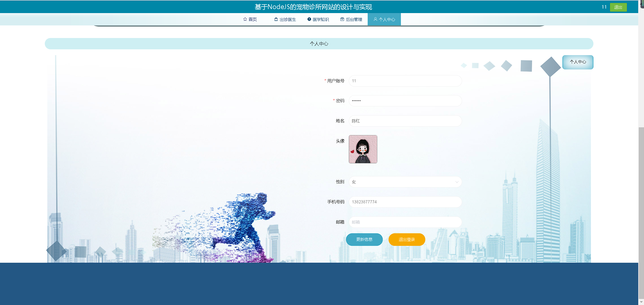Image resolution: width=644 pixels, height=305 pixels.
Task: Click the star icon beside 首页
Action: point(245,19)
